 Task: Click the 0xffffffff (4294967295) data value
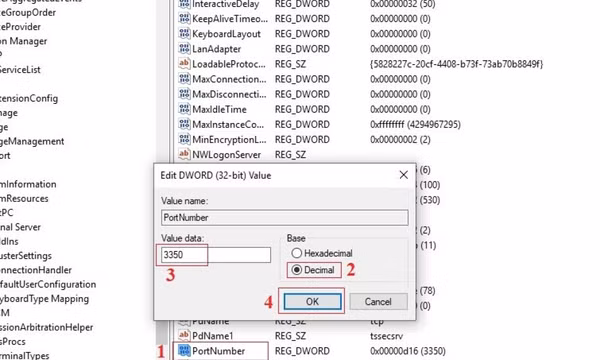tap(415, 124)
